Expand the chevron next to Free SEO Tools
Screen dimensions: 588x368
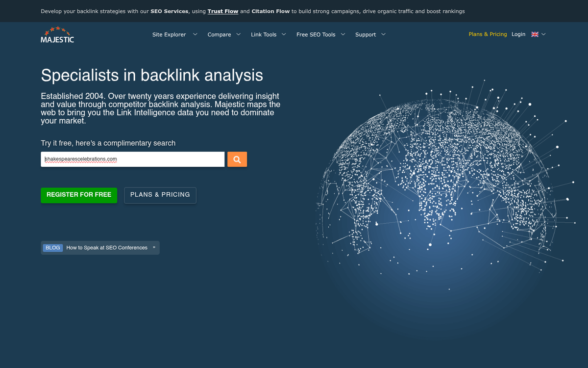pyautogui.click(x=343, y=34)
